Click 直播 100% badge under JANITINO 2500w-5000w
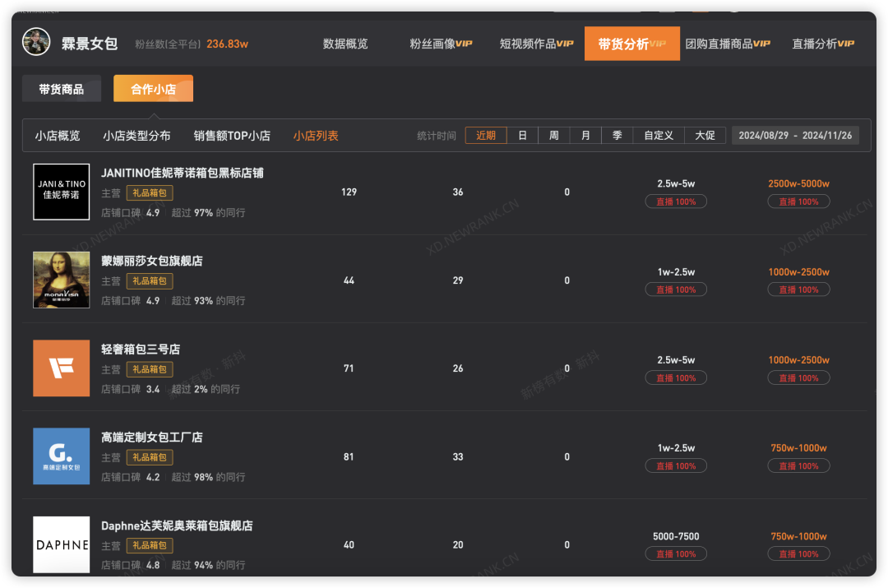 coord(798,201)
